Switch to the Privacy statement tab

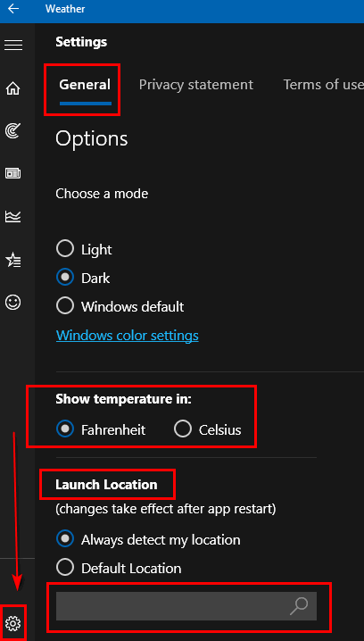(x=196, y=85)
